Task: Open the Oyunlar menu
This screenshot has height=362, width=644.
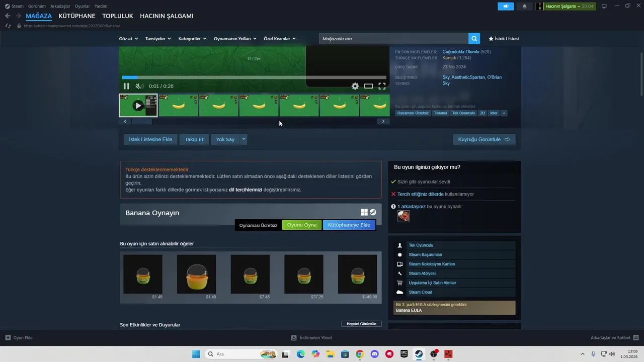Action: 83,6
